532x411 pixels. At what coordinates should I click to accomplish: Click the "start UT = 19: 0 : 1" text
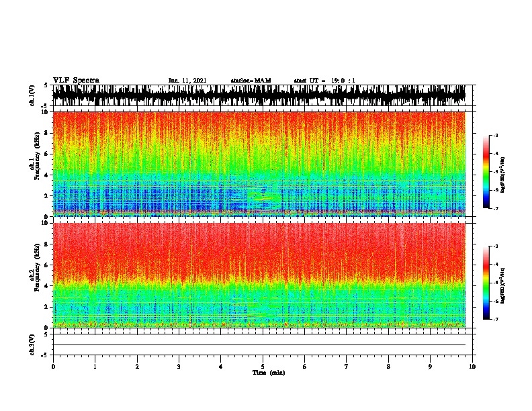[x=324, y=81]
